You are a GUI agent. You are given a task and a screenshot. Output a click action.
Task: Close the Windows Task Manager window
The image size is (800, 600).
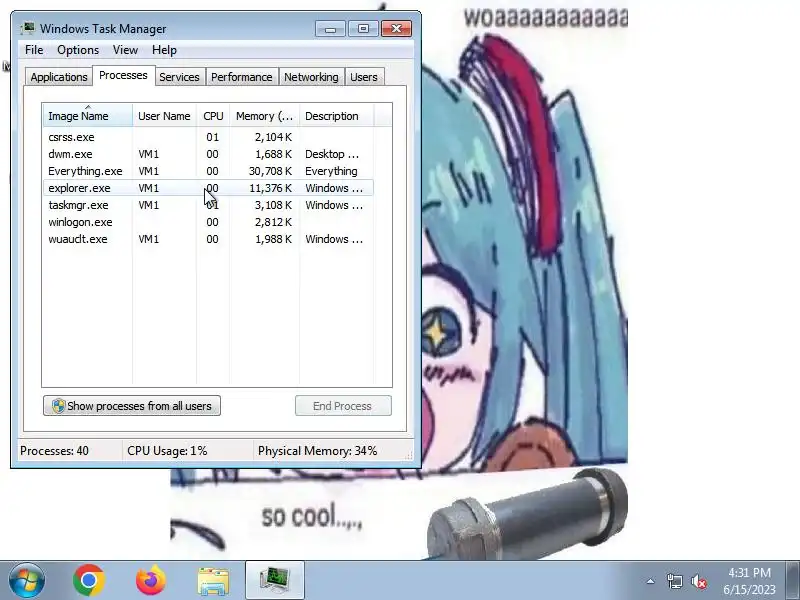pos(396,29)
